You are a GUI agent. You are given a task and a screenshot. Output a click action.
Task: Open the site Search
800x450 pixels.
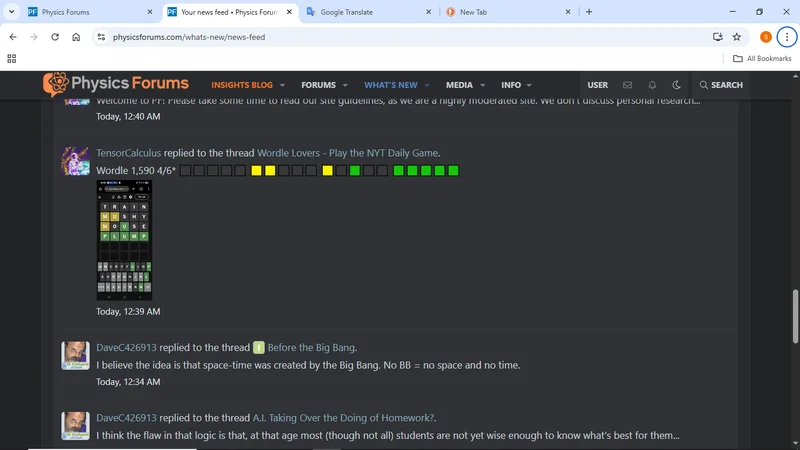pos(721,85)
